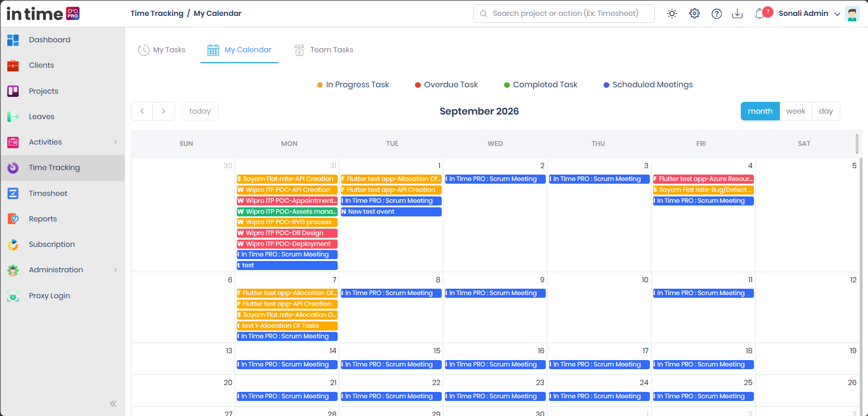This screenshot has height=416, width=868.
Task: Open Soyam Flat rate-API Creation task
Action: click(x=287, y=179)
